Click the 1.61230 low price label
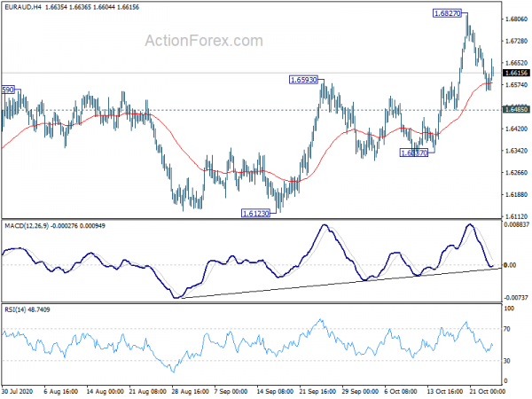The width and height of the screenshot is (532, 399). [x=255, y=214]
